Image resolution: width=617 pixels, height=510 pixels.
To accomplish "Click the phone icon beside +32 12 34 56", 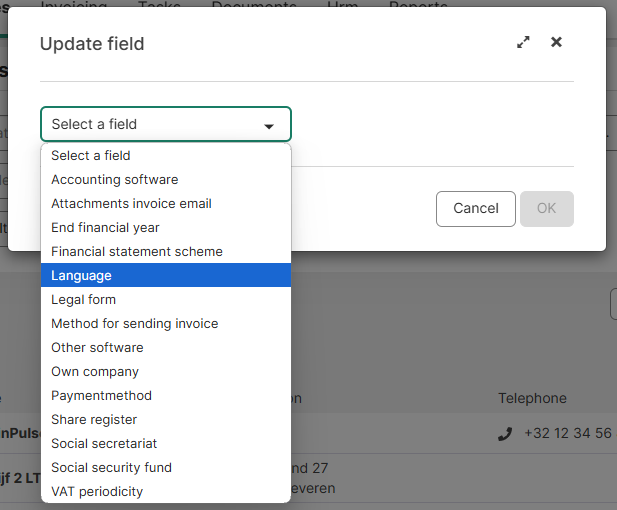I will click(505, 434).
